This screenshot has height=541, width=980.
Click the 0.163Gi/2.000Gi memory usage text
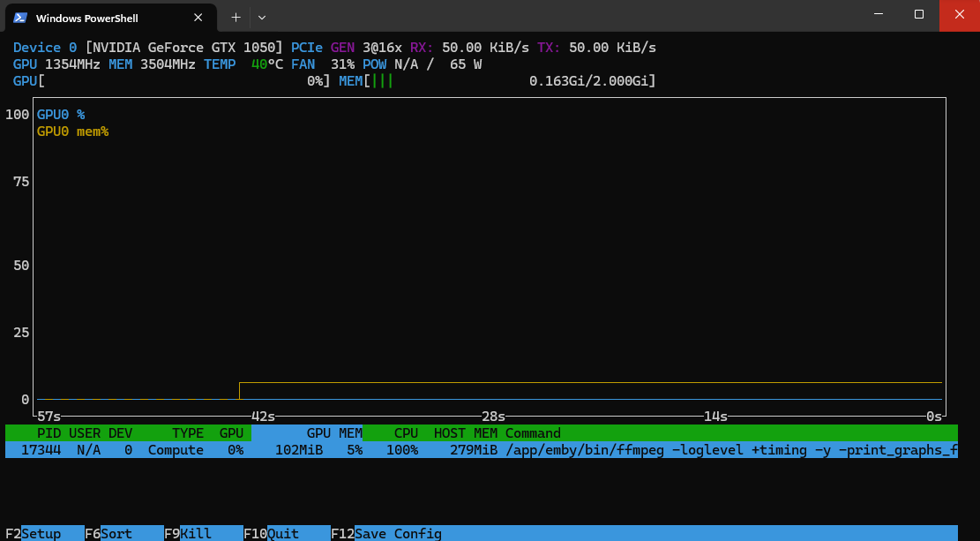pos(588,80)
